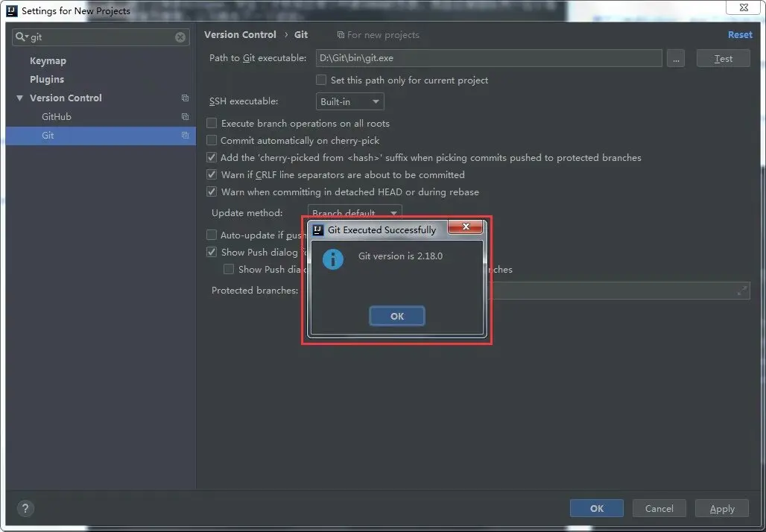Click copy-settings icon beside GitHub
This screenshot has width=766, height=532.
185,117
